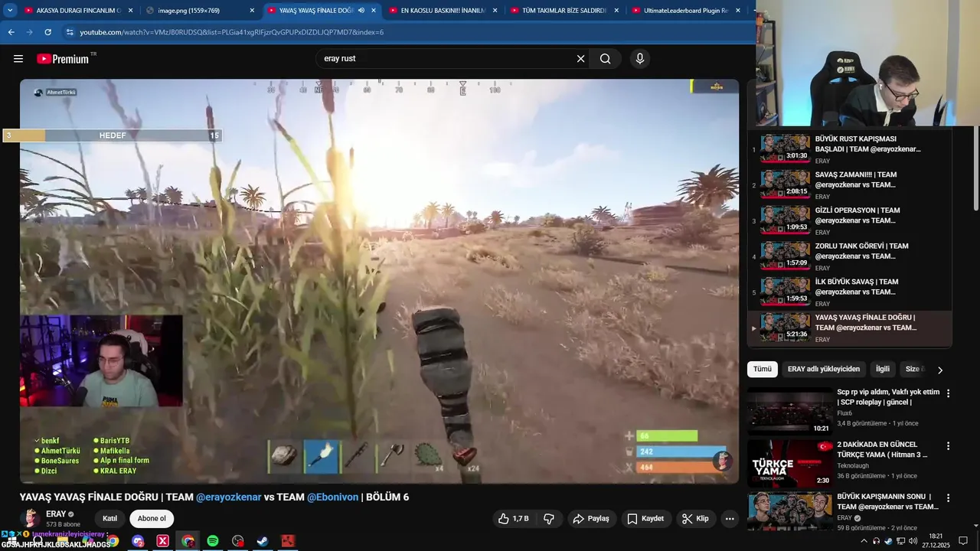Click on the video player area
This screenshot has width=980, height=551.
(380, 282)
